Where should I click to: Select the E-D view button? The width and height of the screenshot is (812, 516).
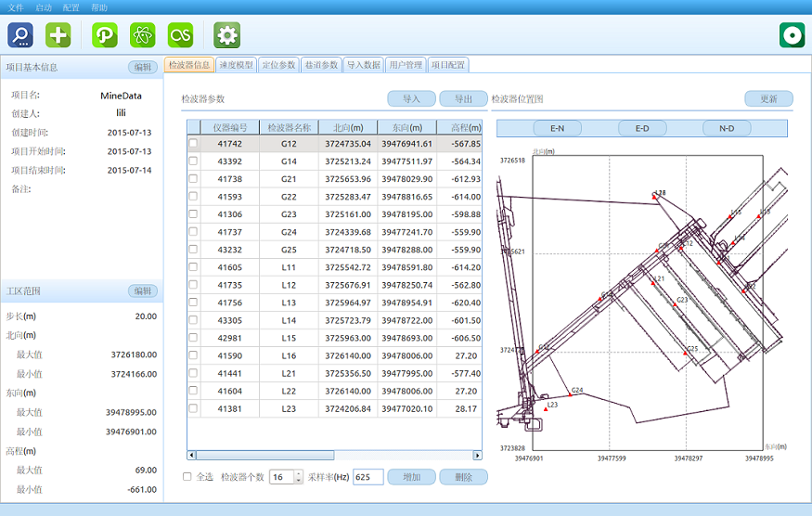(642, 128)
